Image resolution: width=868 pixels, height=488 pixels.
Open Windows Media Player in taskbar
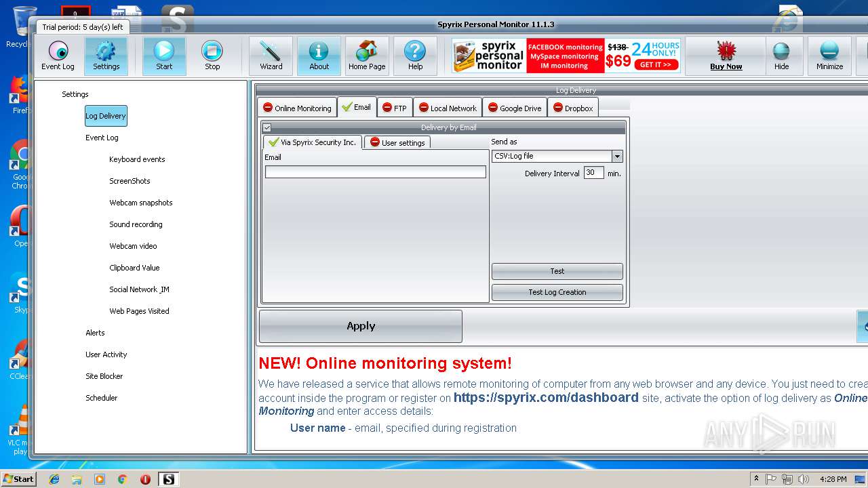click(x=100, y=479)
